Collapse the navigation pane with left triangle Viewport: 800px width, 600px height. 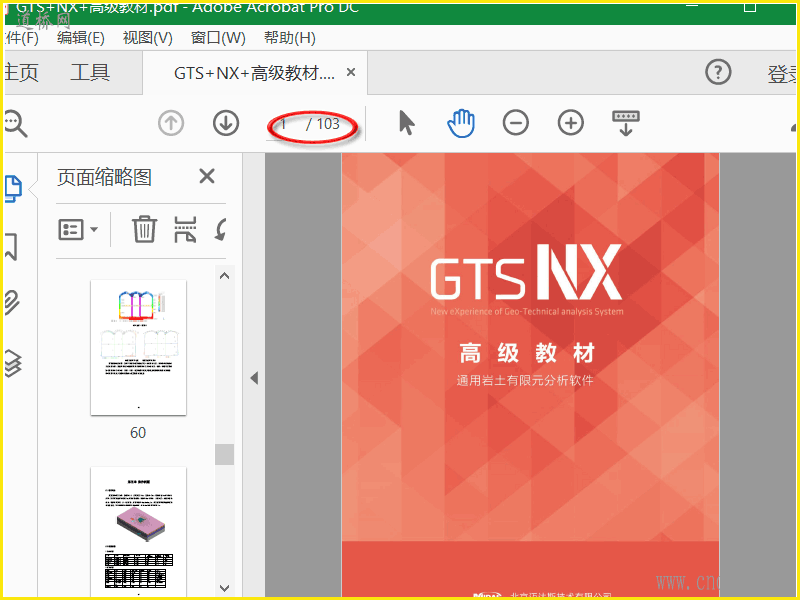coord(254,378)
